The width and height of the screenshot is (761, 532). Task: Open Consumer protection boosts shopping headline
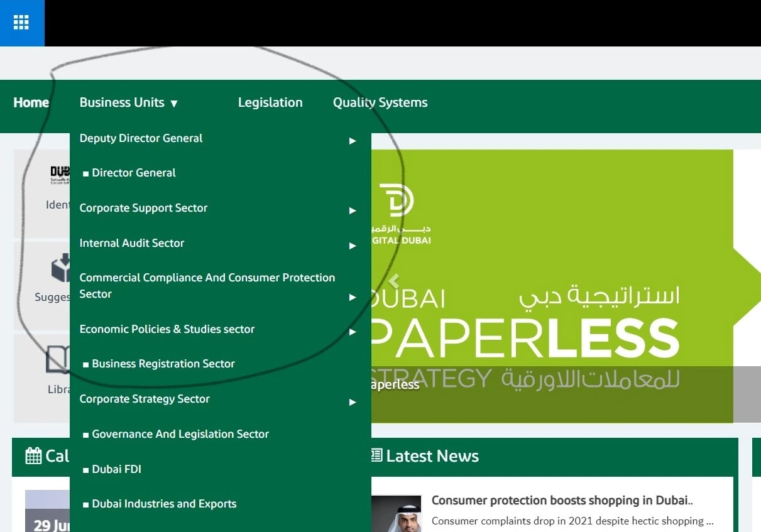tap(562, 501)
